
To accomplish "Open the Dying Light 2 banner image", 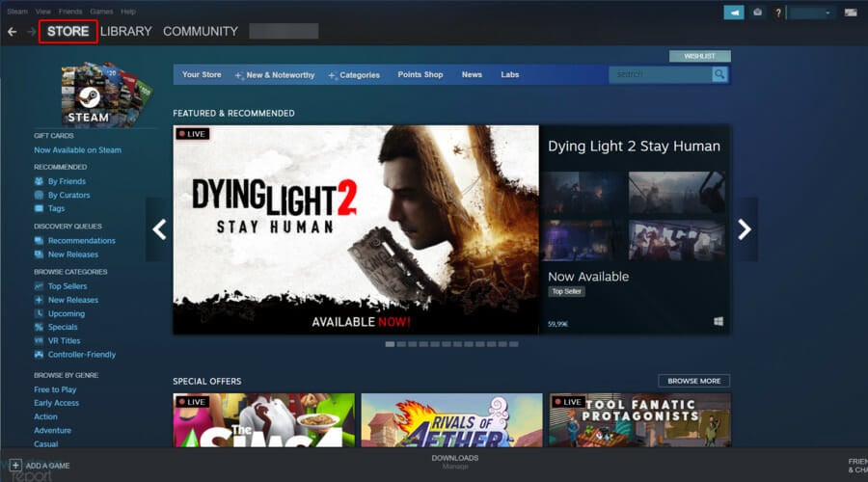I will [355, 229].
